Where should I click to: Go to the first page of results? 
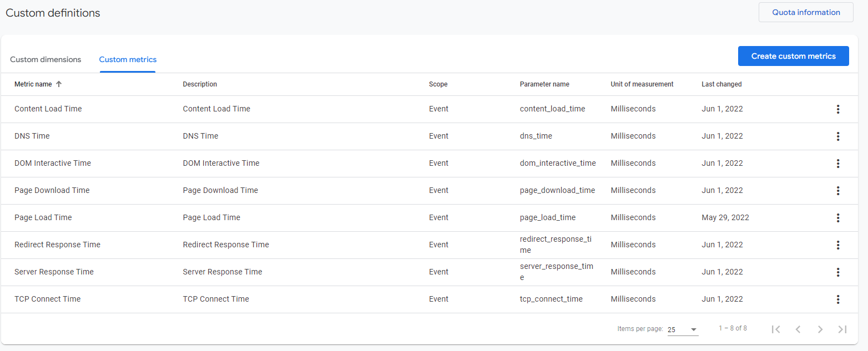tap(776, 329)
